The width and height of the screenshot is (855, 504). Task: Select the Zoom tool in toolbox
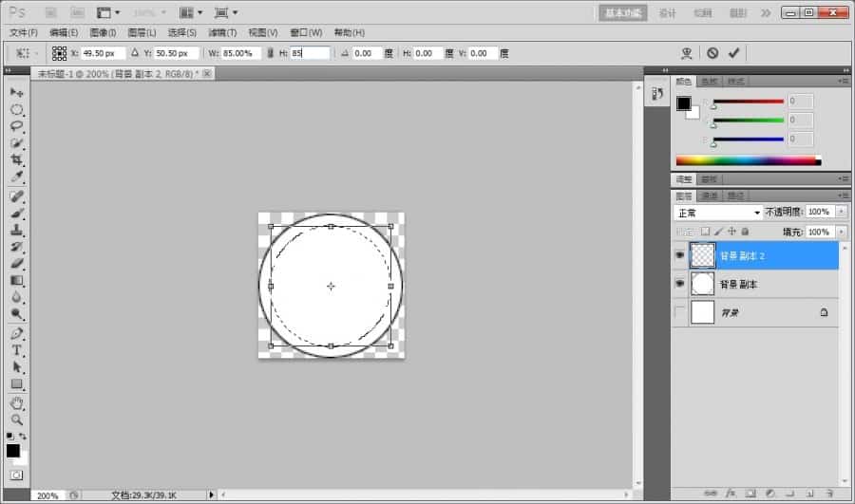[x=16, y=420]
